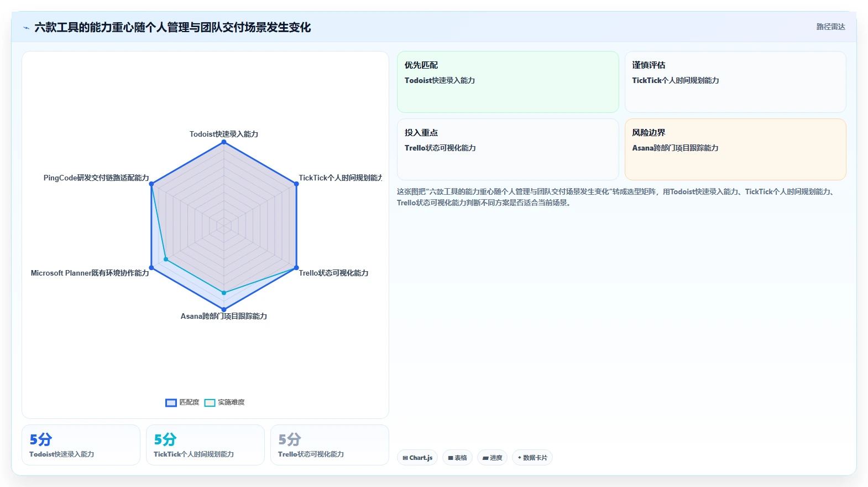Click the blue 匹配度 legend color box
Screen dimensions: 868x487
click(171, 403)
